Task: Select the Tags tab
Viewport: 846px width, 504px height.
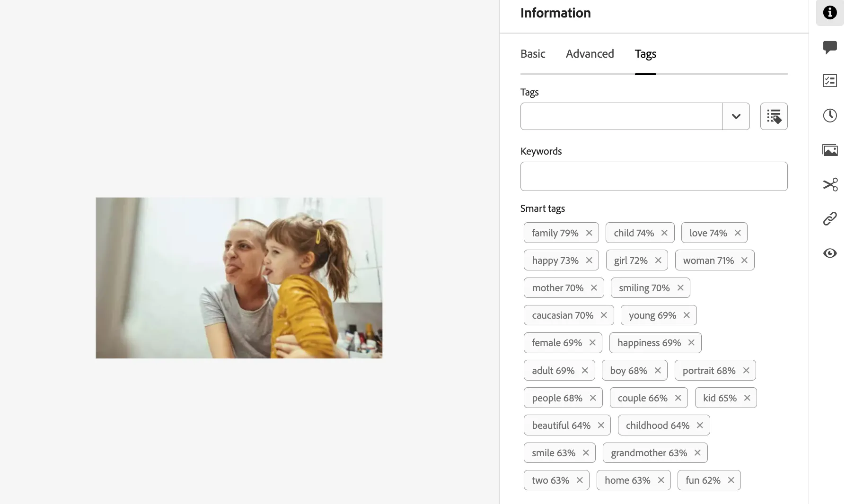Action: 645,54
